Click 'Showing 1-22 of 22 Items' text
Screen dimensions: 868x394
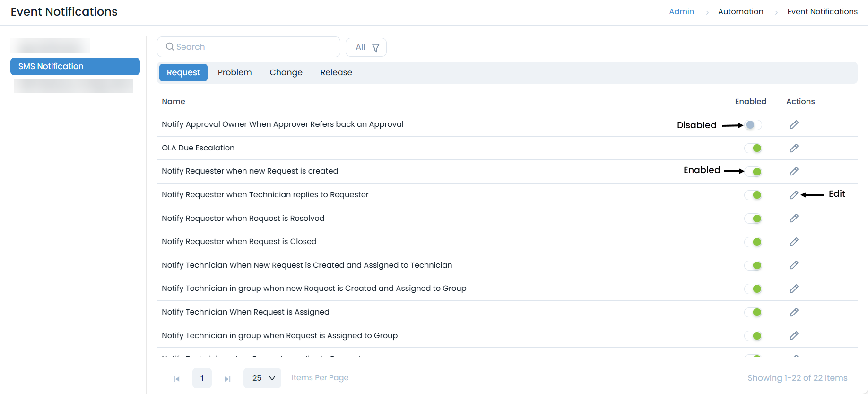tap(797, 378)
